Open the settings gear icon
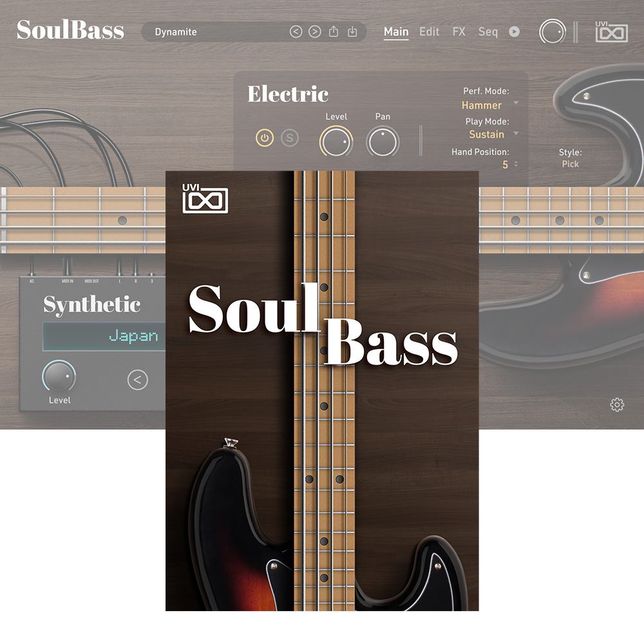644x644 pixels. click(x=617, y=404)
